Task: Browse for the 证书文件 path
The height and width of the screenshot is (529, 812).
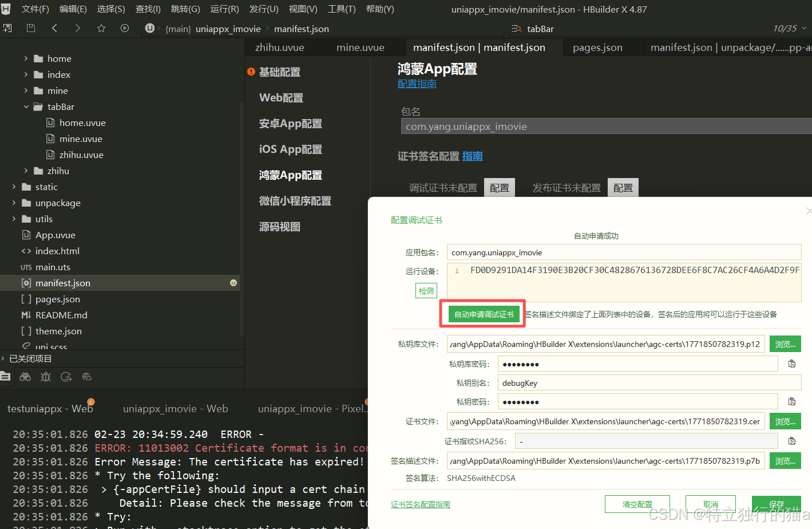Action: coord(785,421)
